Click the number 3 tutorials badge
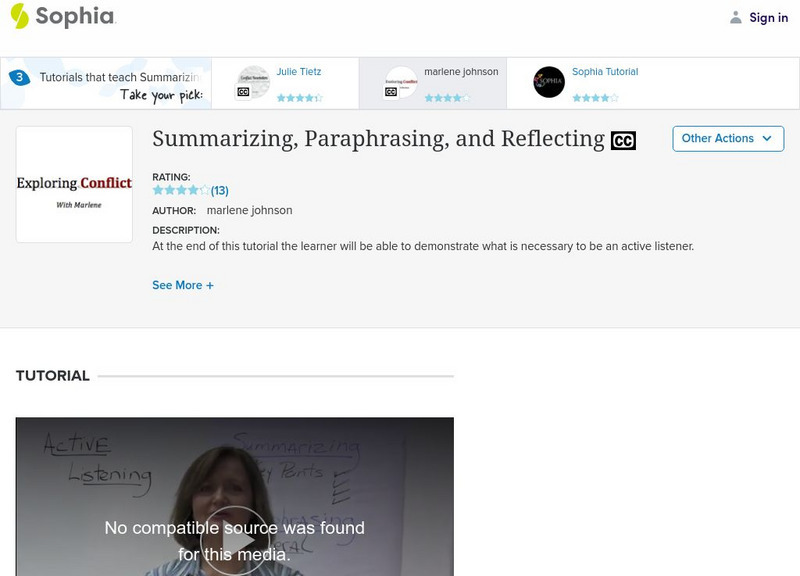The width and height of the screenshot is (800, 576). (x=19, y=78)
